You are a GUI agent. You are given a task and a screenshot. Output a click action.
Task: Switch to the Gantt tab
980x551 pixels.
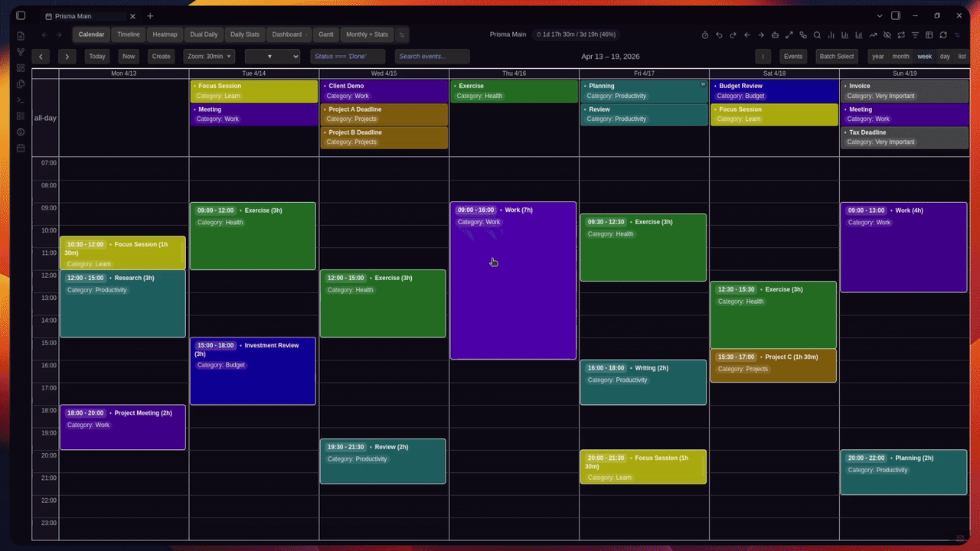(x=326, y=34)
